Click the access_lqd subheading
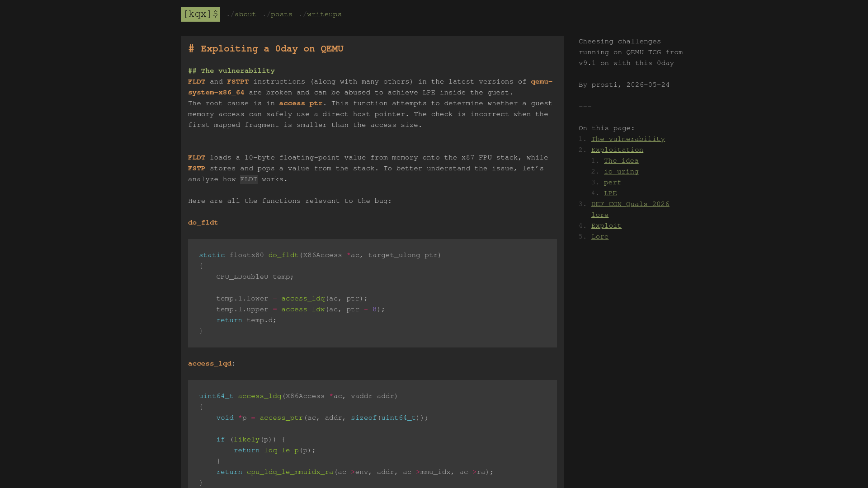 [210, 364]
